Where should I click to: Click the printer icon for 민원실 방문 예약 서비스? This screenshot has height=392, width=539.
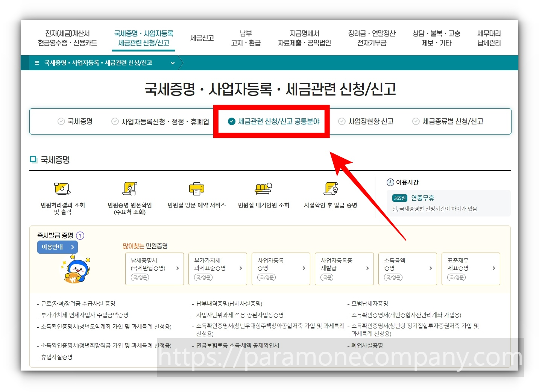(x=196, y=189)
